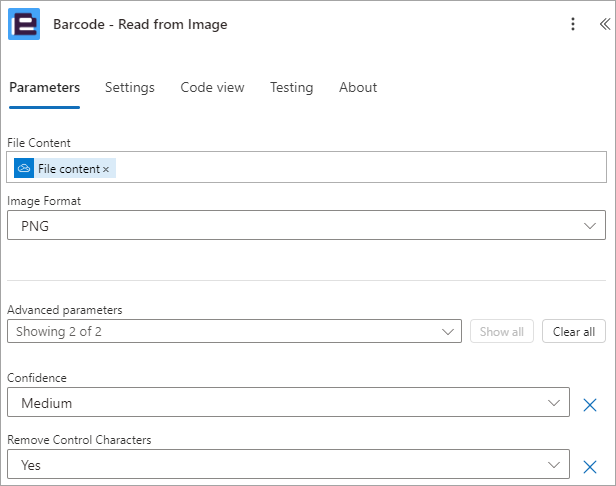Open the Testing tab

click(292, 87)
